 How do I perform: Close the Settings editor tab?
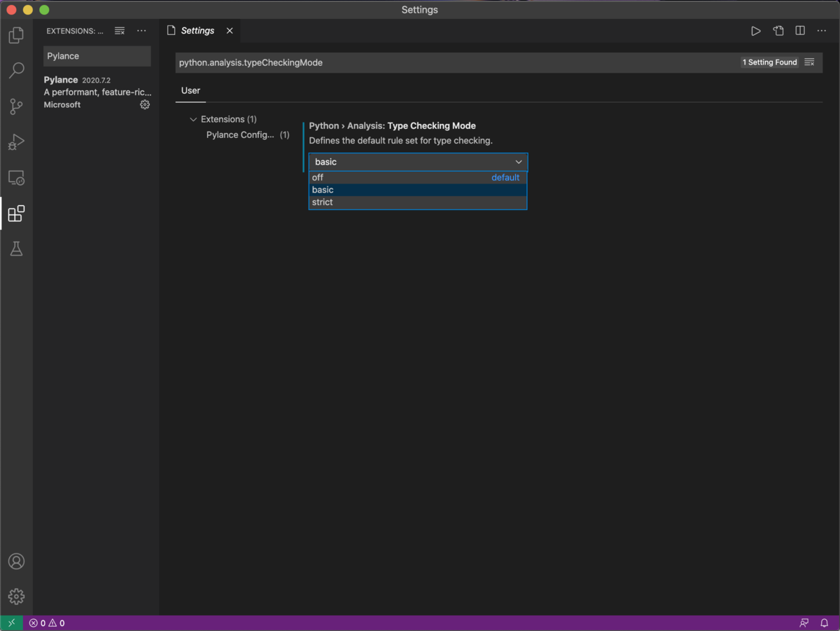(230, 31)
